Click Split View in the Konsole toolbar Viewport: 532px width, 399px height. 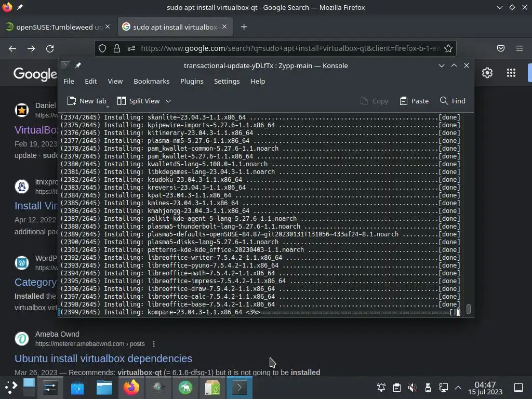(x=138, y=101)
